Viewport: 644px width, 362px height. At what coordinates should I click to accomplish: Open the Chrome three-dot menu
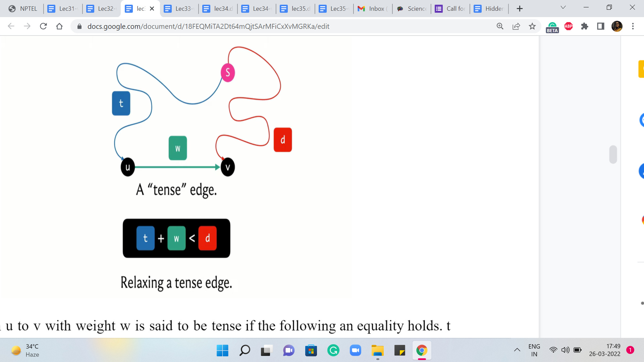click(x=633, y=26)
